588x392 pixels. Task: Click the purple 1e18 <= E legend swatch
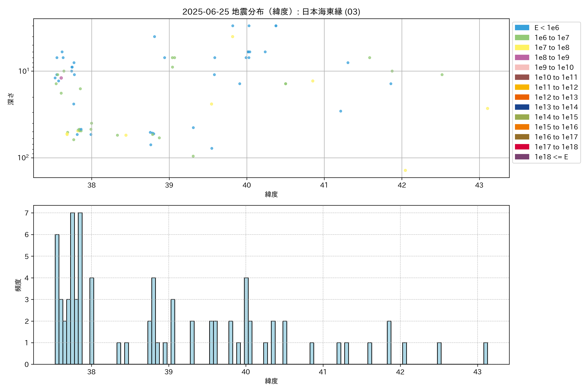[x=522, y=157]
